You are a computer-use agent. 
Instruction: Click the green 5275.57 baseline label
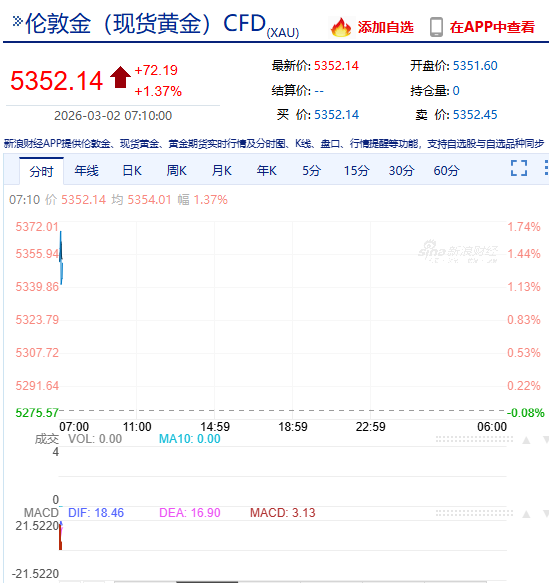pyautogui.click(x=37, y=413)
